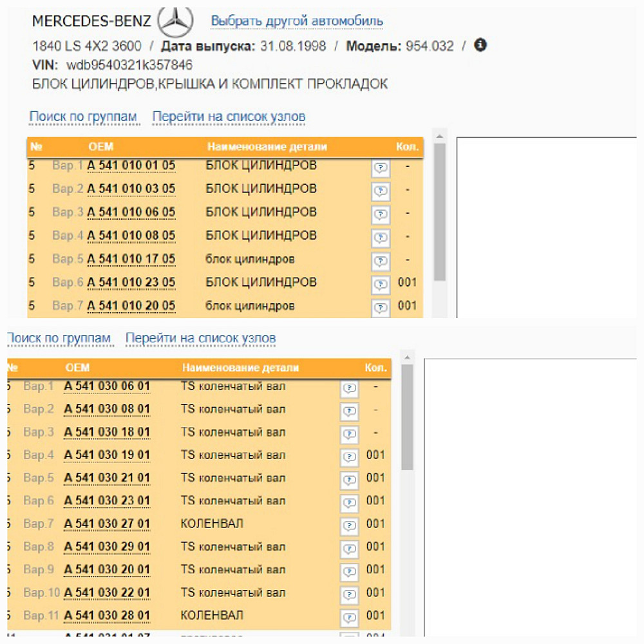Click the Mercedes-Benz star logo
Screen dimensions: 644x644
(176, 23)
